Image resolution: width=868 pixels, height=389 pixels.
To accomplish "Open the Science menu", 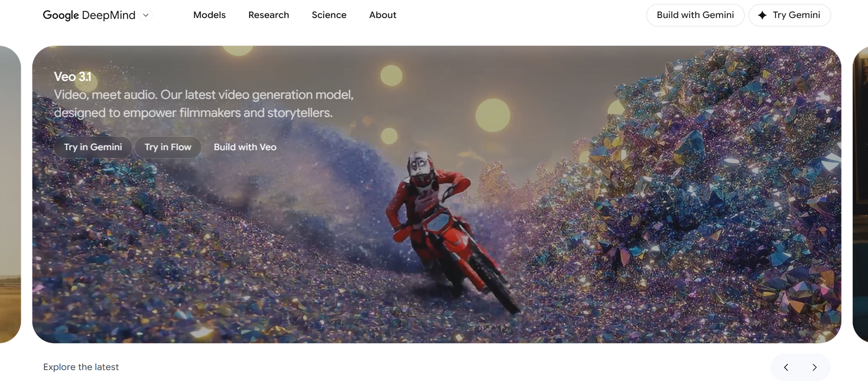I will [329, 15].
